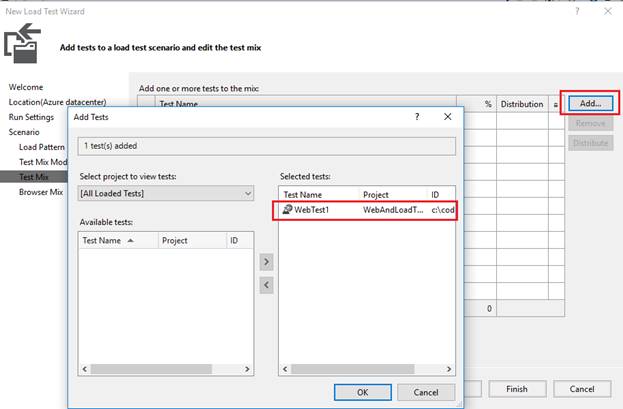The image size is (623, 409).
Task: Open the All Loaded Tests project dropdown
Action: coord(166,194)
